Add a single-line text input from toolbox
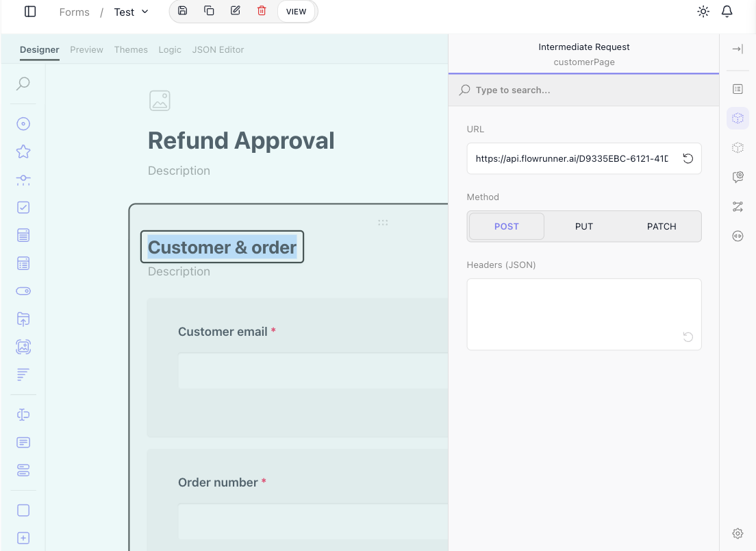756x551 pixels. (x=23, y=415)
